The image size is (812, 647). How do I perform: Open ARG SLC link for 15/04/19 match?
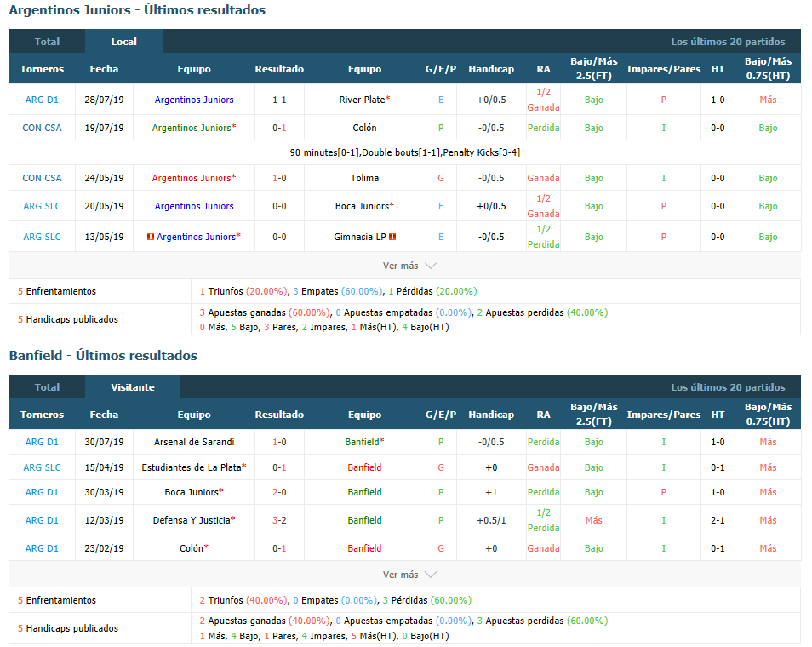coord(42,467)
